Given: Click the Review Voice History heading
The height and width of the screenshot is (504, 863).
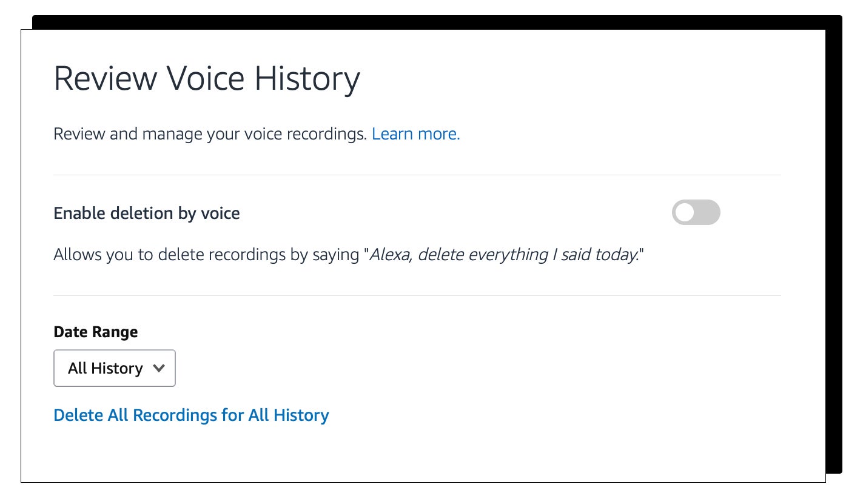Looking at the screenshot, I should coord(207,78).
